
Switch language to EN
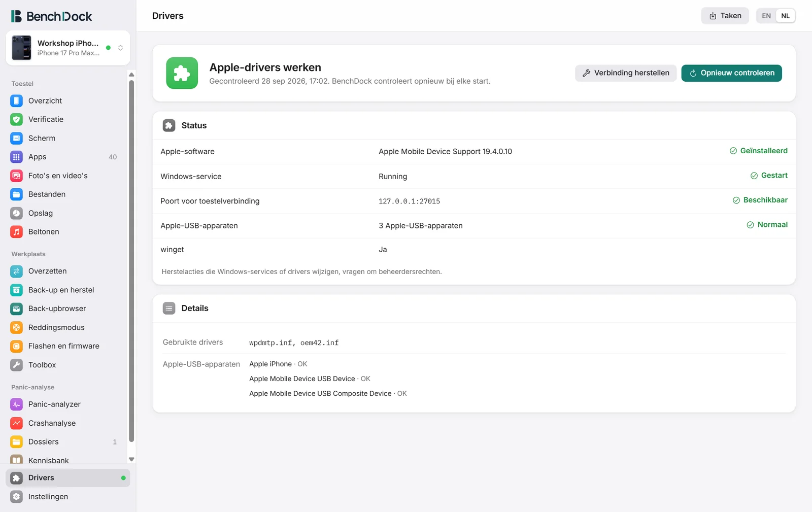pos(766,16)
